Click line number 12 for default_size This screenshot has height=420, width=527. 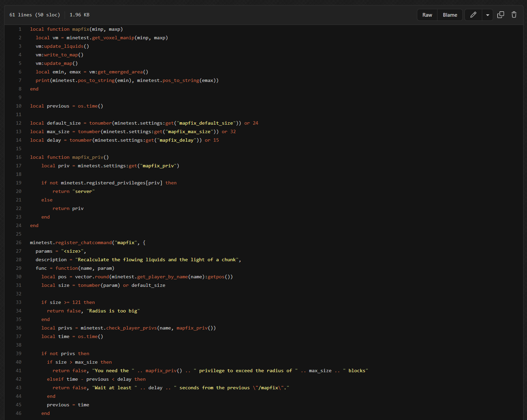(18, 123)
